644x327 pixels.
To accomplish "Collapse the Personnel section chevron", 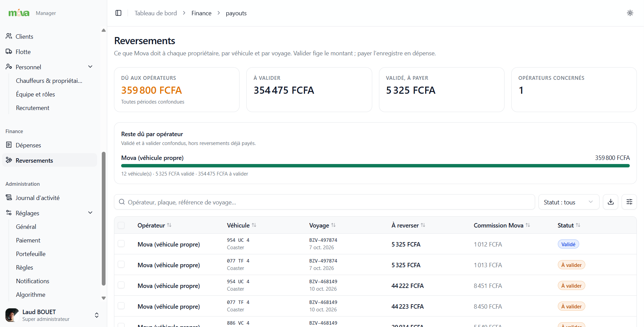I will click(x=90, y=67).
